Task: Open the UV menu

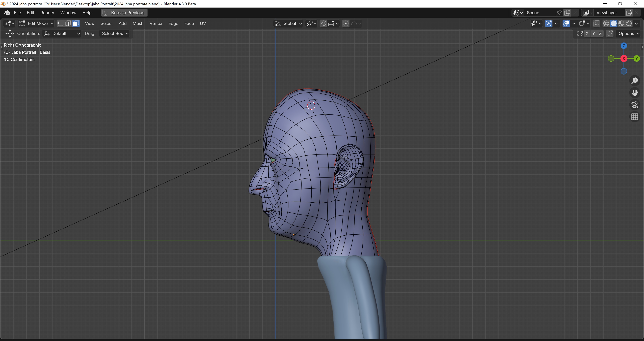Action: [x=203, y=23]
